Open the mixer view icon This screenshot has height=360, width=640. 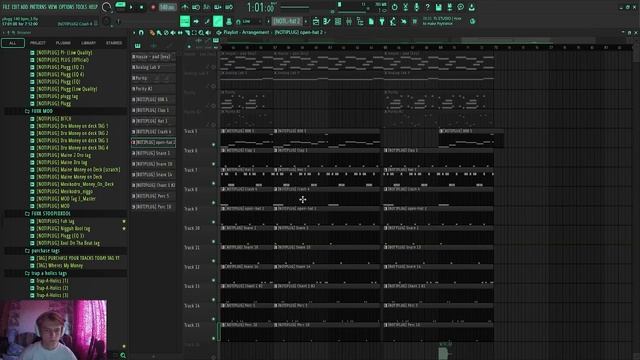pos(349,21)
